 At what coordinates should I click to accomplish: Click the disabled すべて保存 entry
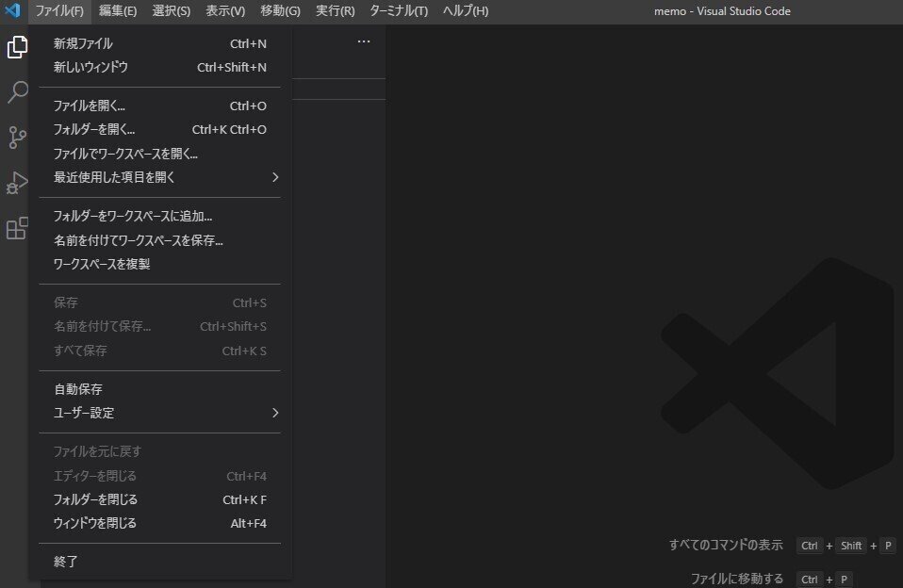pos(160,351)
